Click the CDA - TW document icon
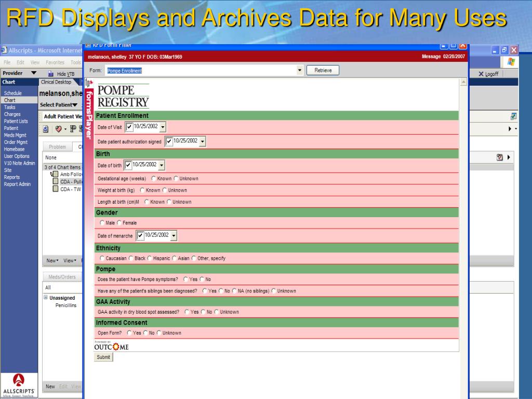The width and height of the screenshot is (532, 399). 56,189
